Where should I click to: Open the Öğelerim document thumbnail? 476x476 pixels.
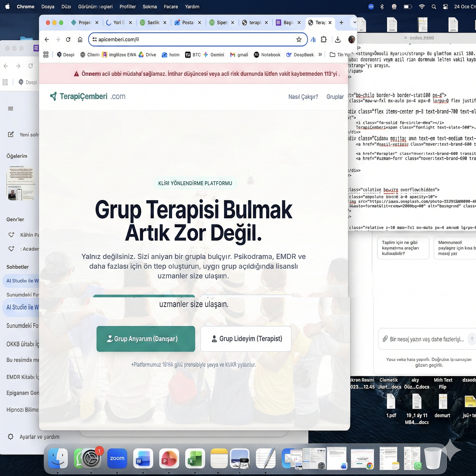pyautogui.click(x=21, y=184)
